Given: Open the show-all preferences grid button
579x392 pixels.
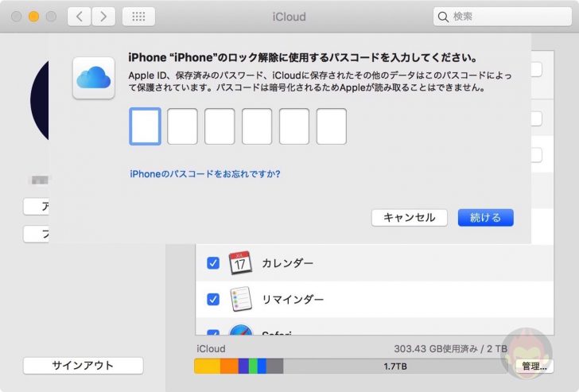Looking at the screenshot, I should 139,17.
